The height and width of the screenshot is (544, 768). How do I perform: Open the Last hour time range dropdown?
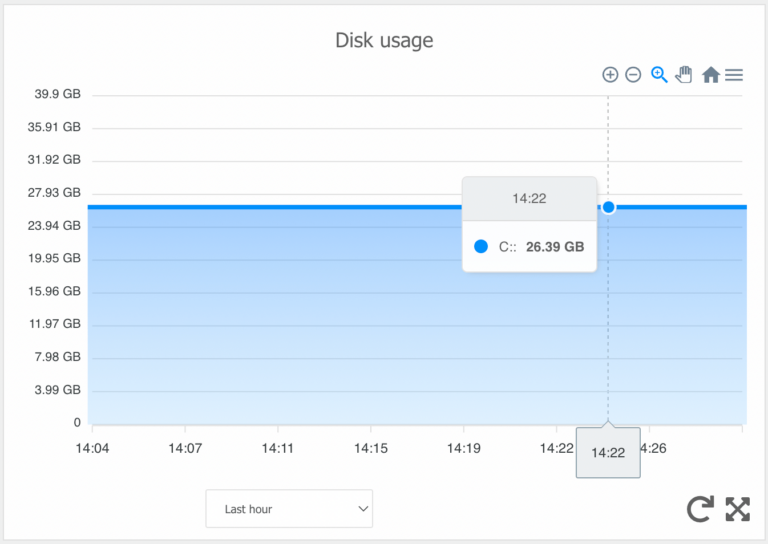tap(288, 509)
